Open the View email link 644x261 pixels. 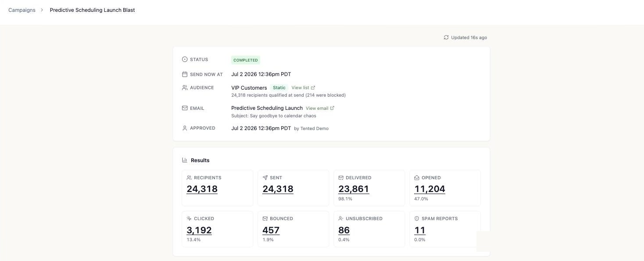click(x=320, y=108)
